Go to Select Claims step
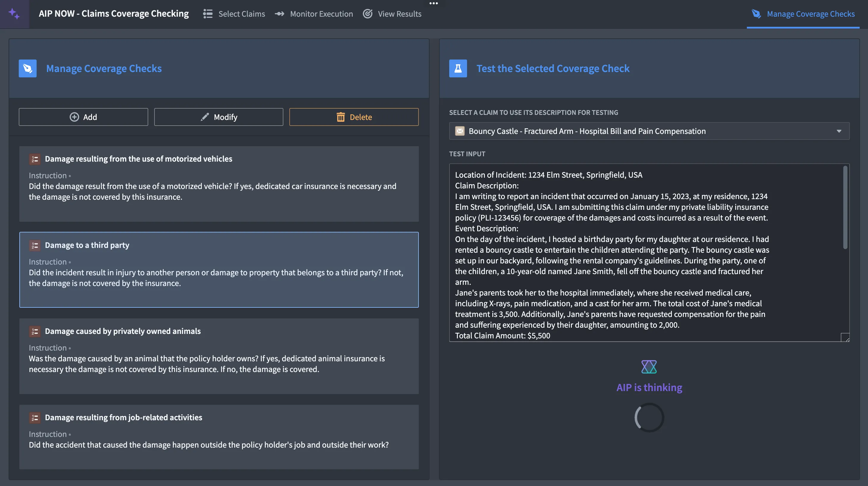This screenshot has width=868, height=486. [x=234, y=14]
